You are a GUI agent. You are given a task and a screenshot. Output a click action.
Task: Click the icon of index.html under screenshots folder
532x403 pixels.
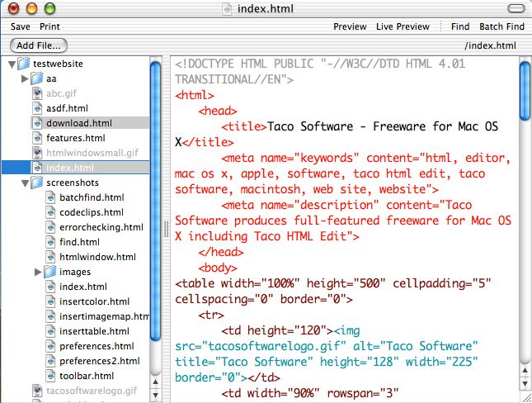(x=50, y=287)
